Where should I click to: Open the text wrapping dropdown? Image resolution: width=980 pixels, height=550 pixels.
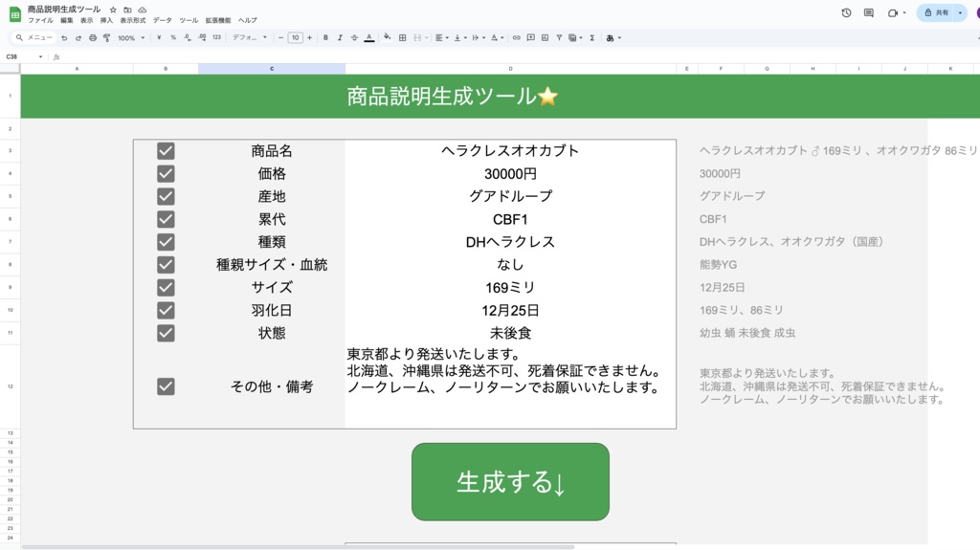[x=479, y=37]
